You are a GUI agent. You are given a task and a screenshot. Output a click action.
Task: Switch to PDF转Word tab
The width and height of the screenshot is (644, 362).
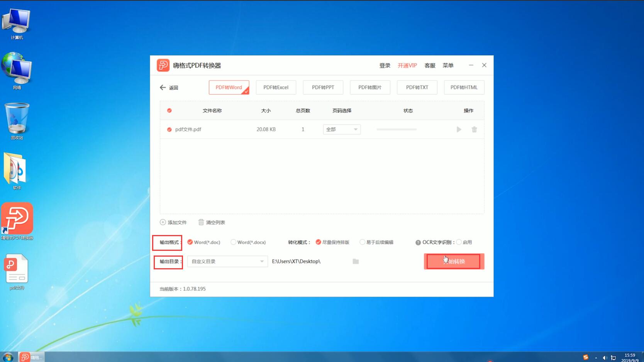click(229, 88)
